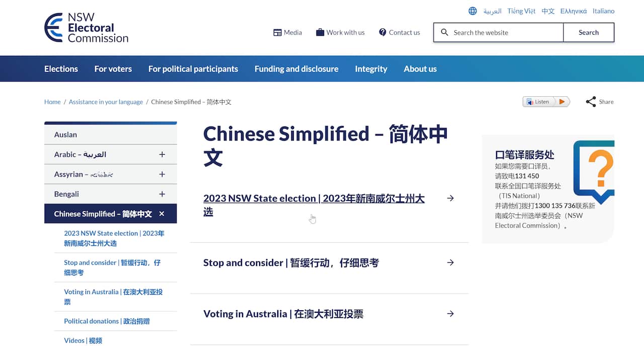Go to Assistance in your language breadcrumb
This screenshot has height=346, width=644.
(106, 102)
